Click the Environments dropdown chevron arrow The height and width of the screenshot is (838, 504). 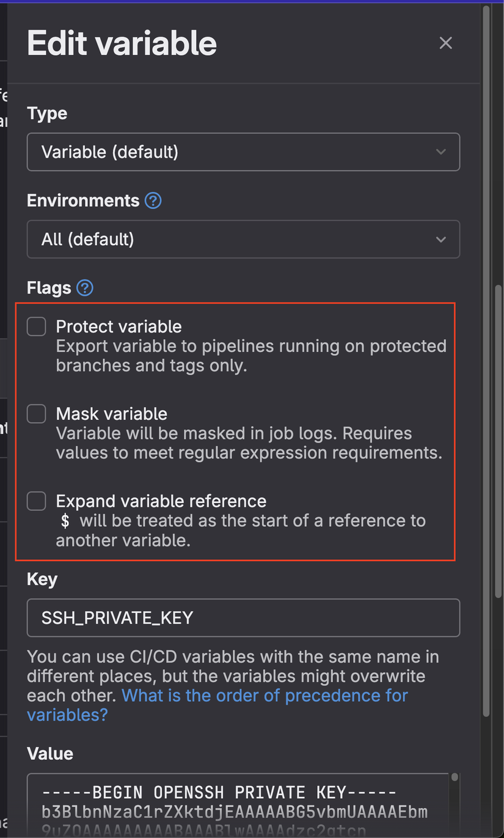click(441, 239)
